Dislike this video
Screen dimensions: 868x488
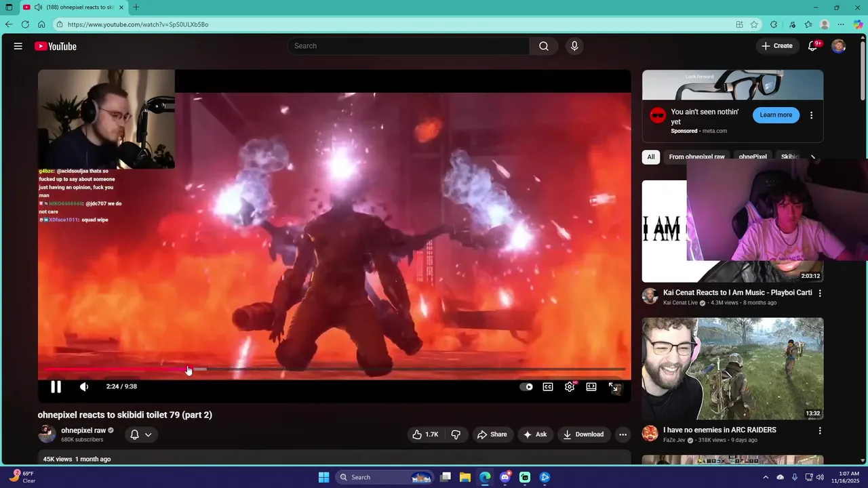[x=456, y=434]
